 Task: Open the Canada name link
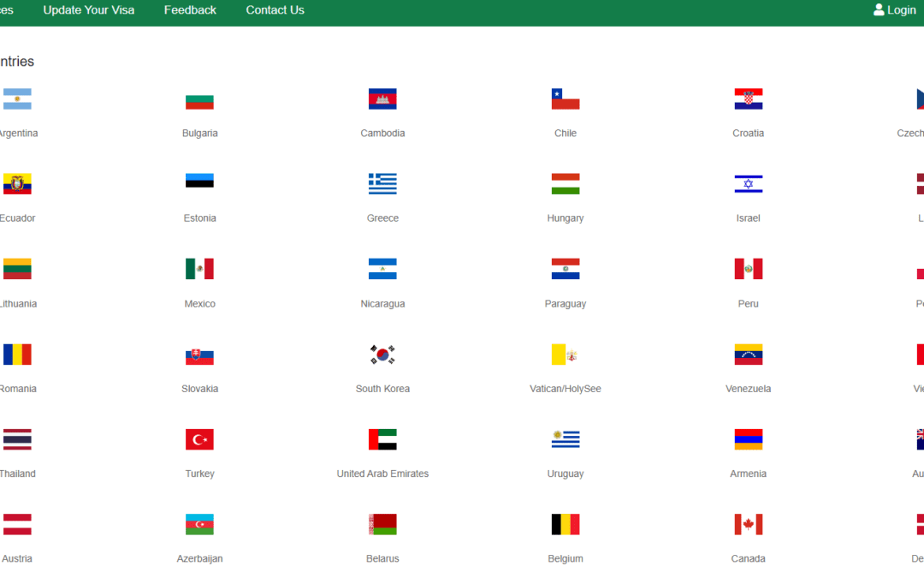(749, 558)
